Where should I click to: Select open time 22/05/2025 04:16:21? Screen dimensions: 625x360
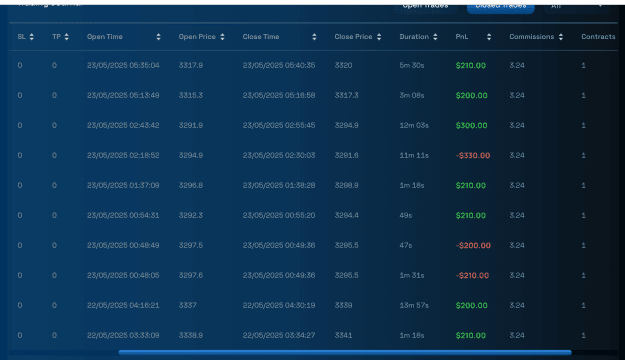tap(123, 305)
